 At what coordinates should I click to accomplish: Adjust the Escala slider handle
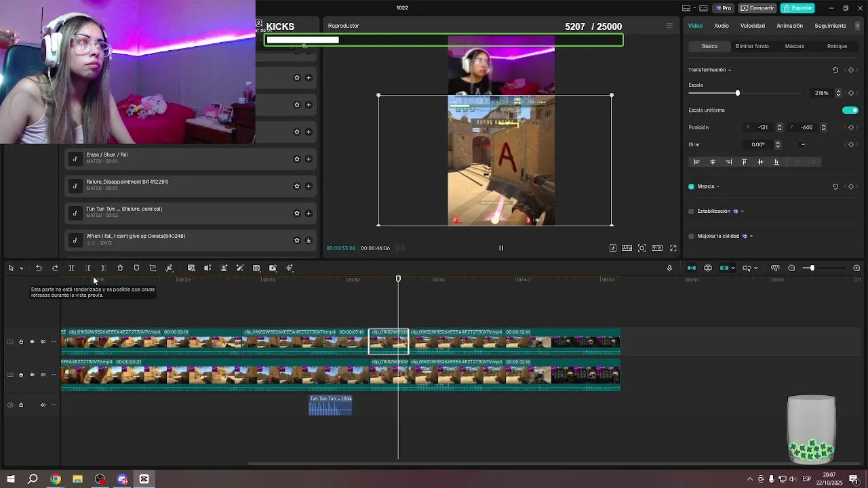point(738,93)
